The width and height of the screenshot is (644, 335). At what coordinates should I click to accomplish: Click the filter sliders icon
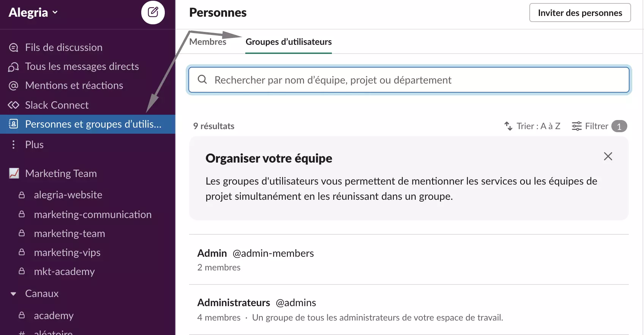tap(577, 126)
